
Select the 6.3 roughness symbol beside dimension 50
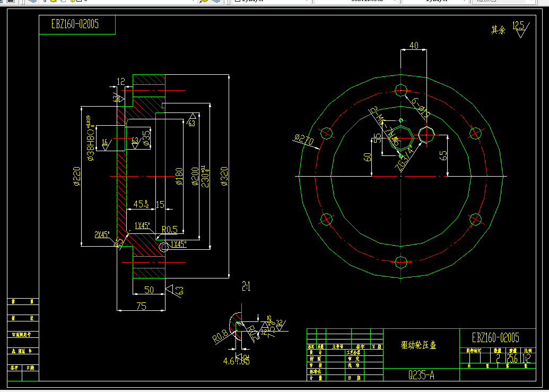174,291
